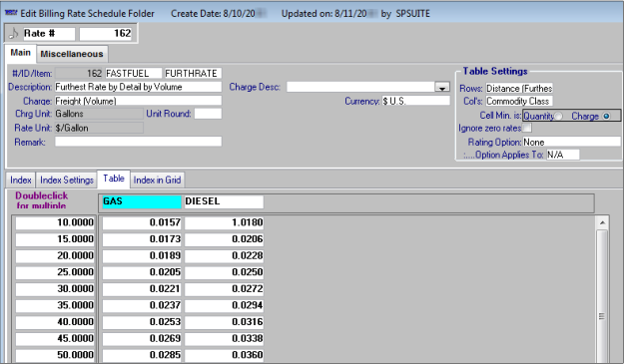Click GAS rate cell 0.0221

[x=142, y=289]
